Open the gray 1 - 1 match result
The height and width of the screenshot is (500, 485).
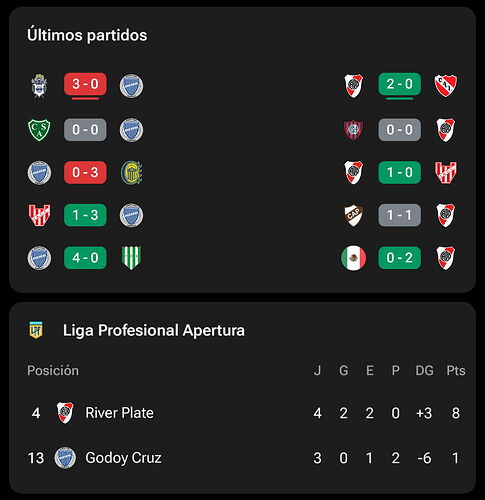click(x=399, y=215)
